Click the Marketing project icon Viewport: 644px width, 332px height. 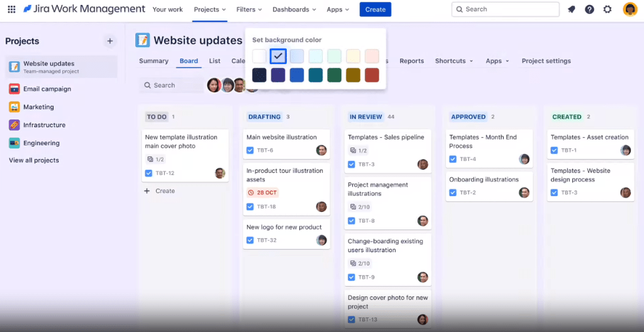14,107
